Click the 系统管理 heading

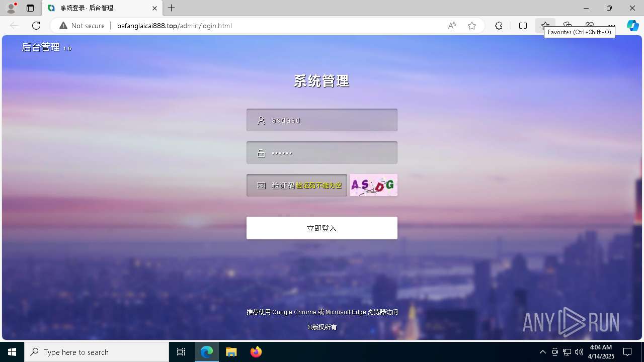coord(321,81)
